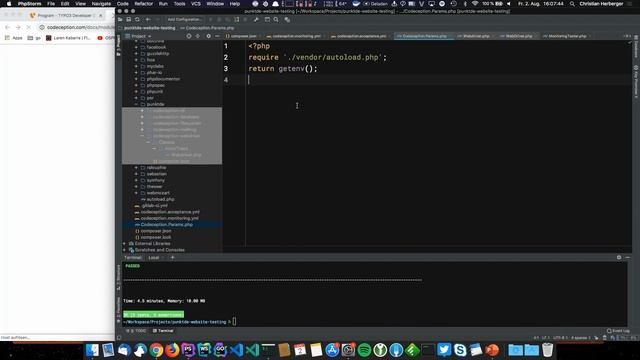Hide the Project panel with minus icon

217,36
